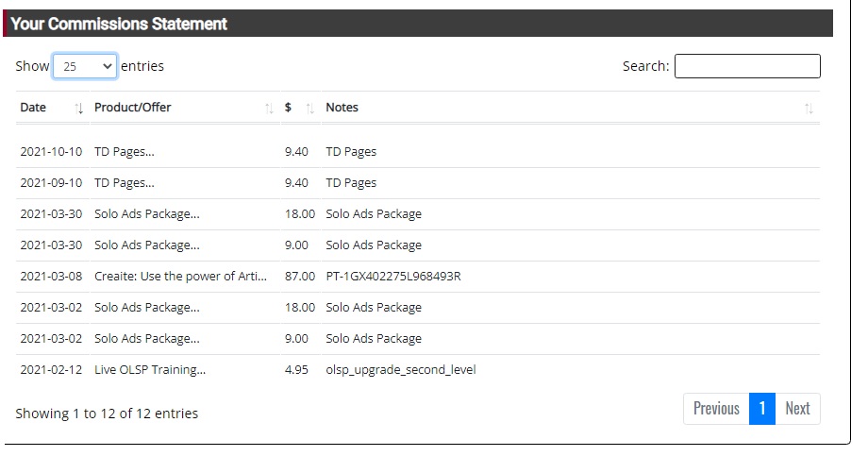Sort by Notes column arrows

(x=809, y=108)
